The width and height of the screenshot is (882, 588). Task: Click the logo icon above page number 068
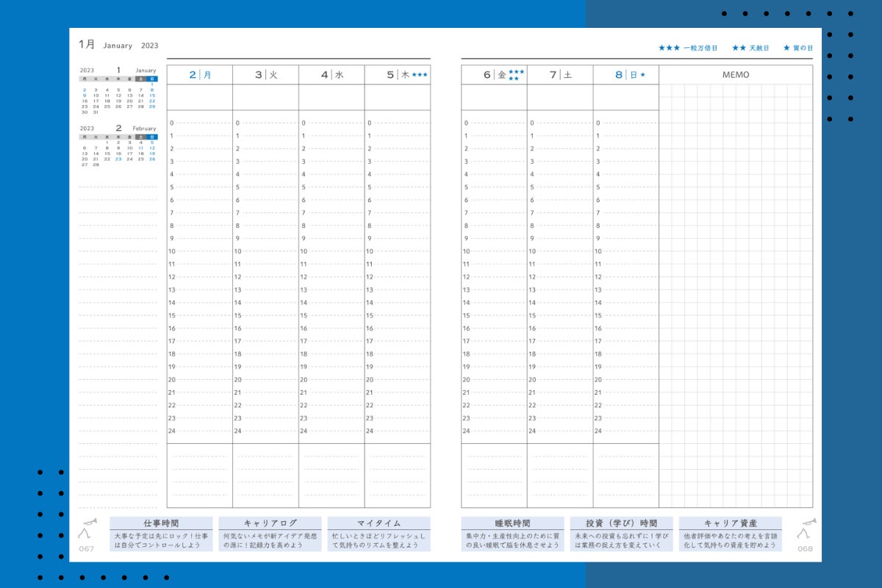(x=805, y=528)
